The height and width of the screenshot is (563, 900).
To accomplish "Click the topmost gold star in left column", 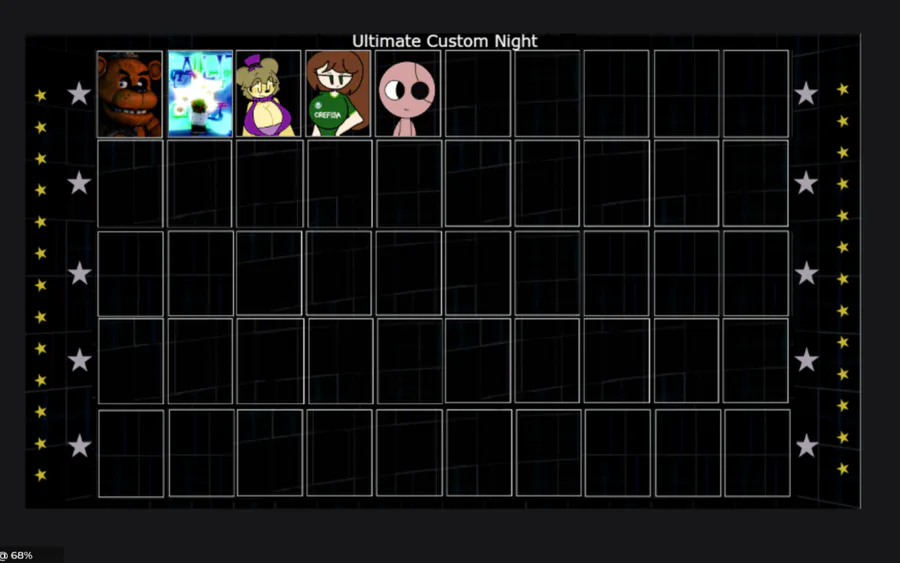I will tap(41, 95).
